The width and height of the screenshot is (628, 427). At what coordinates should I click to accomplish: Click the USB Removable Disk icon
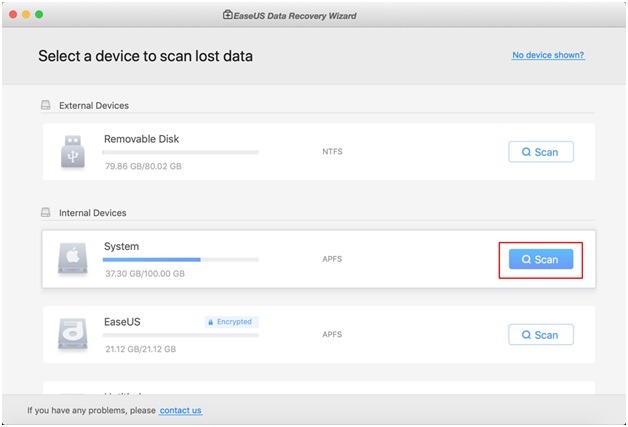tap(72, 151)
